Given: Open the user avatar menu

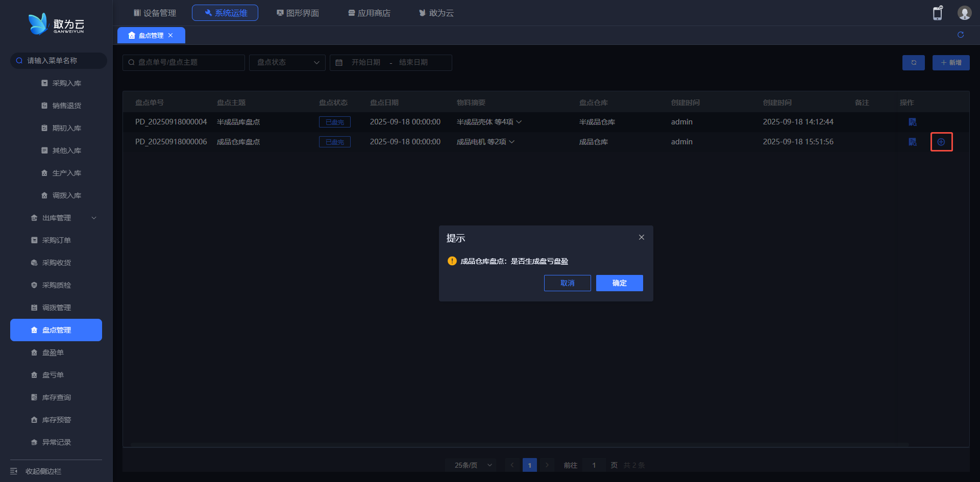Looking at the screenshot, I should tap(964, 13).
